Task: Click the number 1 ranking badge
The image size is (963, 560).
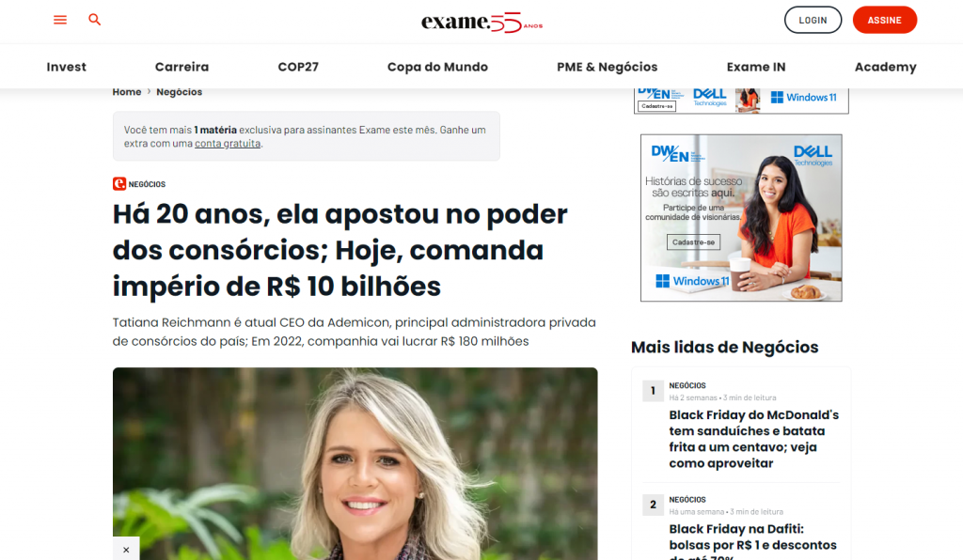Action: 653,391
